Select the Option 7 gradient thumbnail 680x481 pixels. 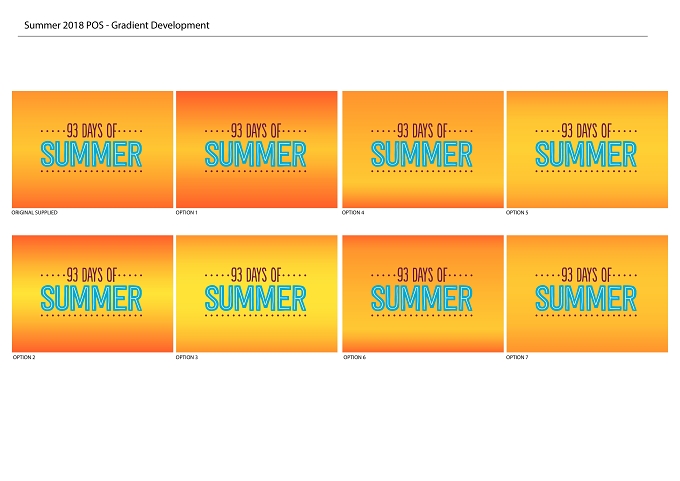click(587, 294)
